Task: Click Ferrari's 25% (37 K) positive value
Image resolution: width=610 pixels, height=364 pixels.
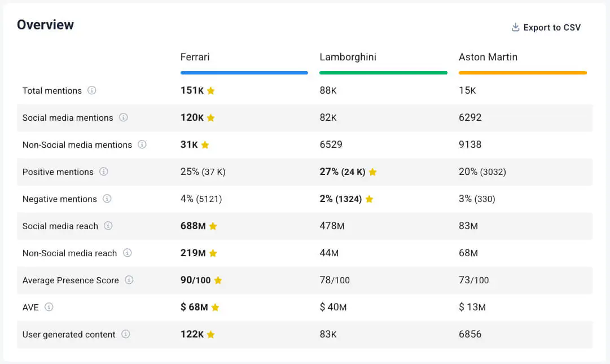Action: pos(203,172)
